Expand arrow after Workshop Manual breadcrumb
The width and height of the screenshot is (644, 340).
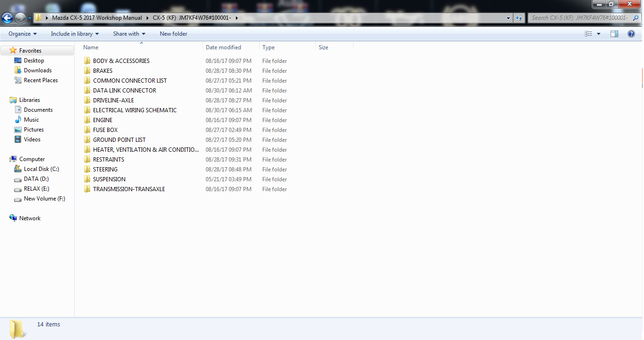[x=147, y=18]
